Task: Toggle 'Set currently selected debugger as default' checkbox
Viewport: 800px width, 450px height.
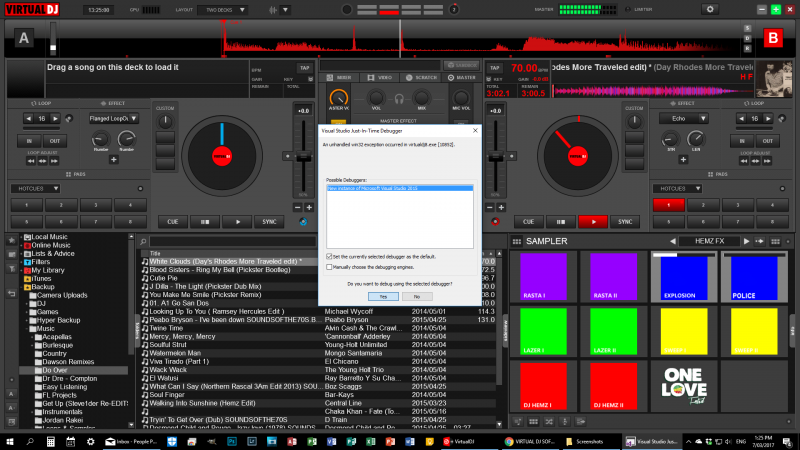Action: [x=329, y=257]
